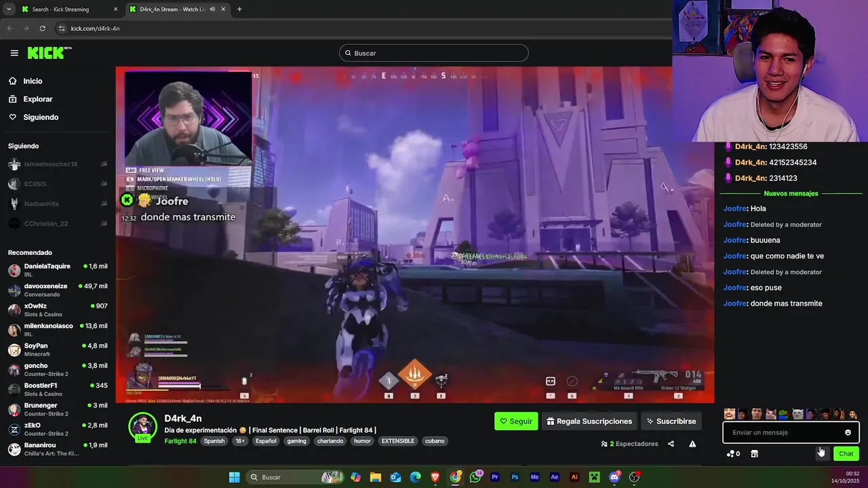Screen dimensions: 868x488
Task: Open channel points icon below chat
Action: 733,453
